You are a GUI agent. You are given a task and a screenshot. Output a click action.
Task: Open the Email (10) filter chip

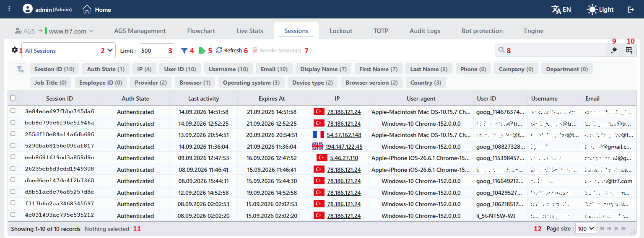tap(274, 69)
